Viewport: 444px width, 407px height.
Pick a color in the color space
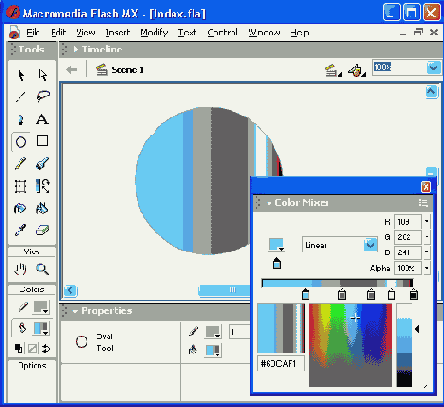(350, 345)
